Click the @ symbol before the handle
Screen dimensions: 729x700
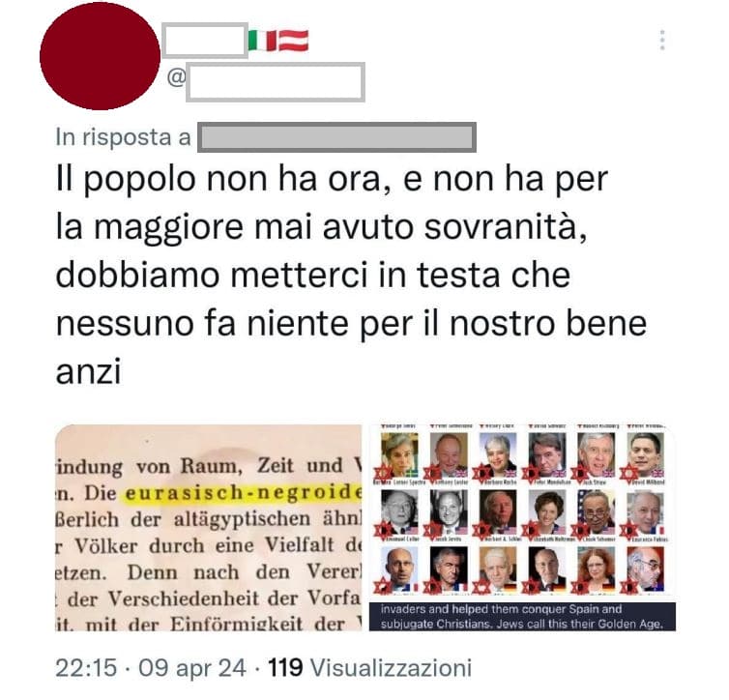click(177, 77)
